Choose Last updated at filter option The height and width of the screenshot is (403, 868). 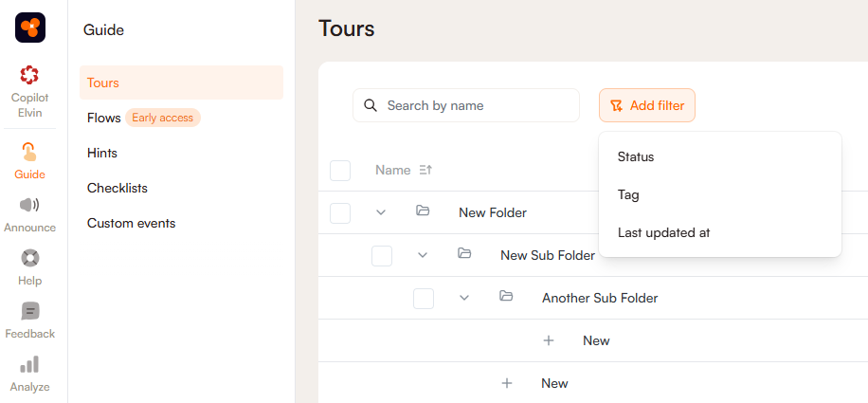coord(664,232)
